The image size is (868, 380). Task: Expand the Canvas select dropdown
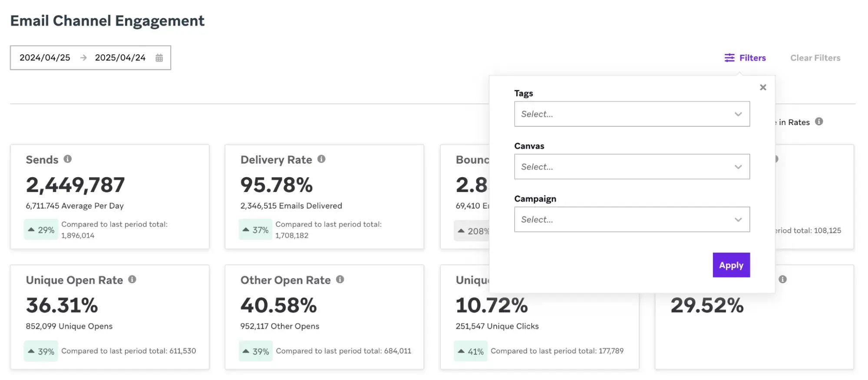[x=632, y=167]
